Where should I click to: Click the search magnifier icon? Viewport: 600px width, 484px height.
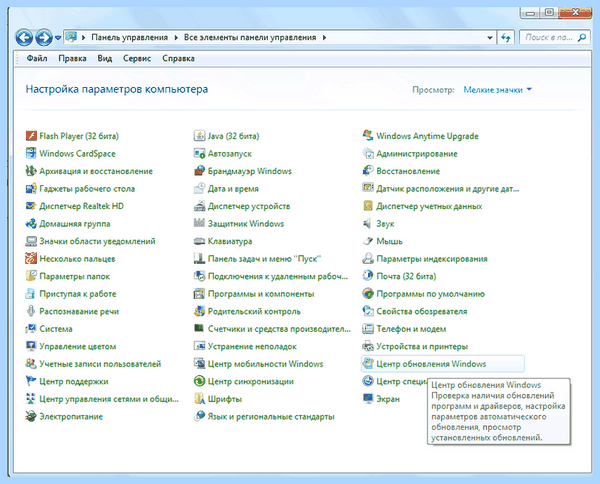(x=582, y=37)
